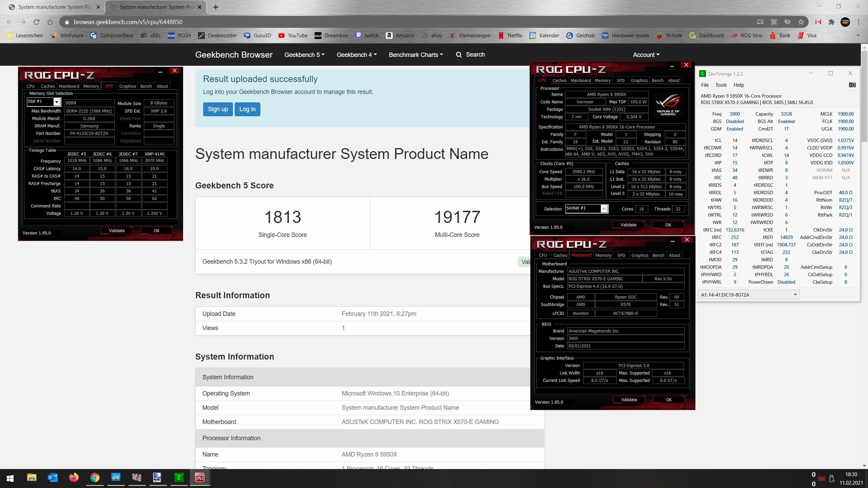Open the Pi-hole bookmark
The width and height of the screenshot is (868, 488).
pyautogui.click(x=669, y=36)
